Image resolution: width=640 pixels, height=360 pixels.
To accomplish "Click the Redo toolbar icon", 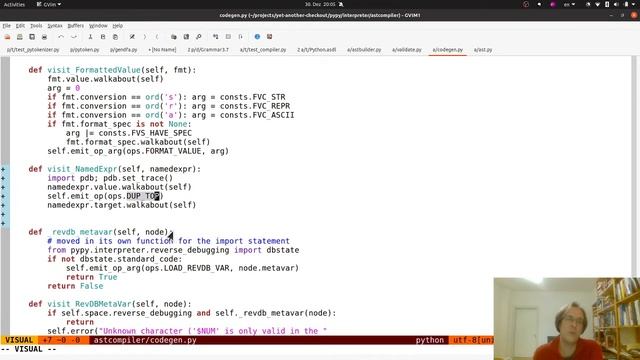I will (x=73, y=37).
